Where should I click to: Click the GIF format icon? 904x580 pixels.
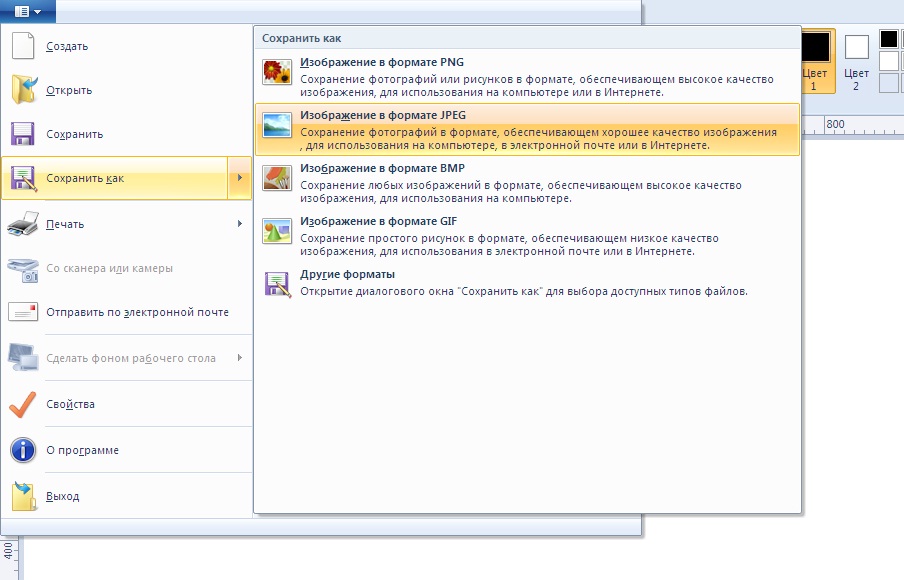276,230
